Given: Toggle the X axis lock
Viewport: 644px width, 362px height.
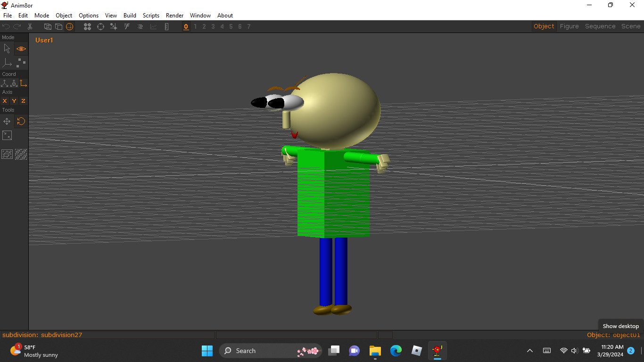Looking at the screenshot, I should [5, 100].
